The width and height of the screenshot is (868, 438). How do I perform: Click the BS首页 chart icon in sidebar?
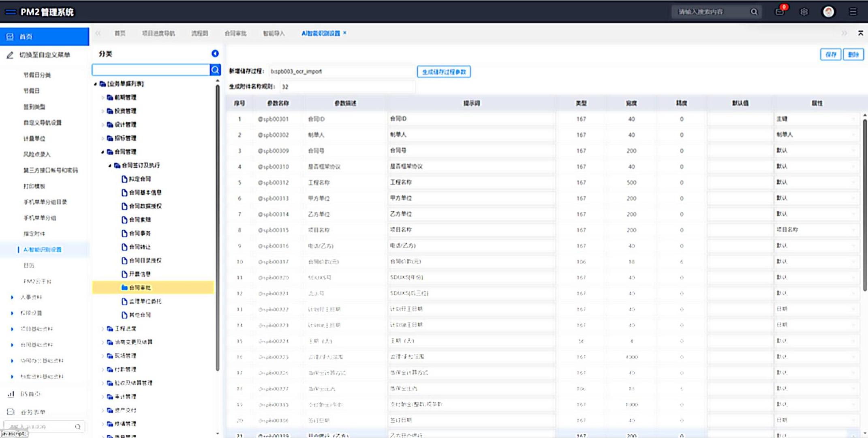[11, 394]
